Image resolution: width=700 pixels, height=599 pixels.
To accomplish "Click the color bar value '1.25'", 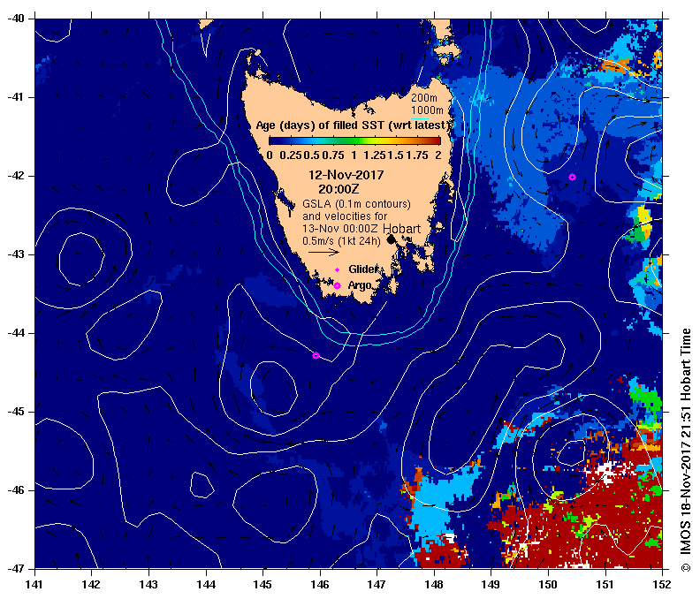I will coord(374,155).
